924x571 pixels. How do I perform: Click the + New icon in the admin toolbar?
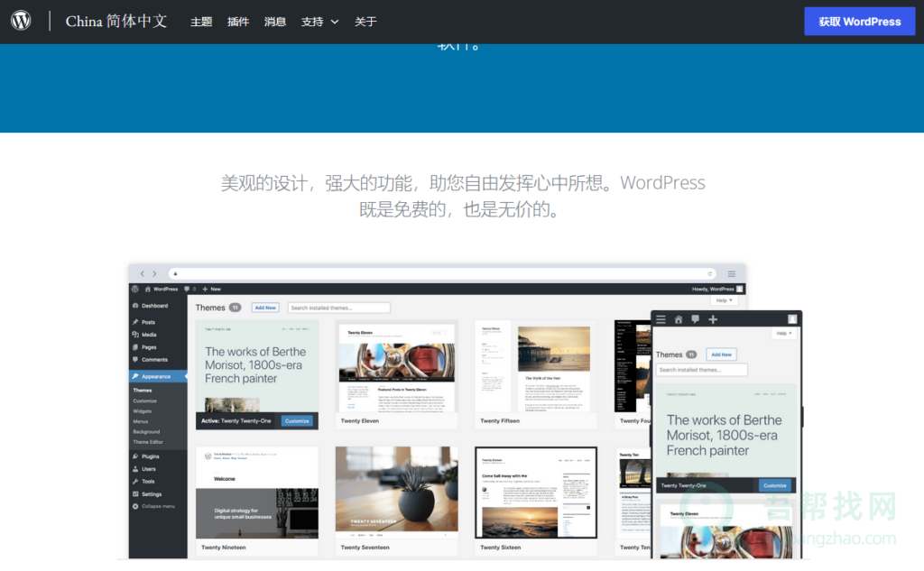205,289
